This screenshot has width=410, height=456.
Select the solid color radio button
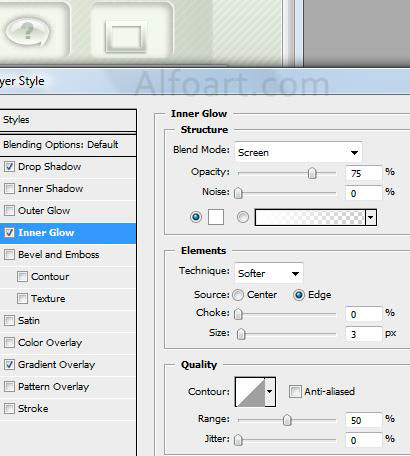pos(196,217)
